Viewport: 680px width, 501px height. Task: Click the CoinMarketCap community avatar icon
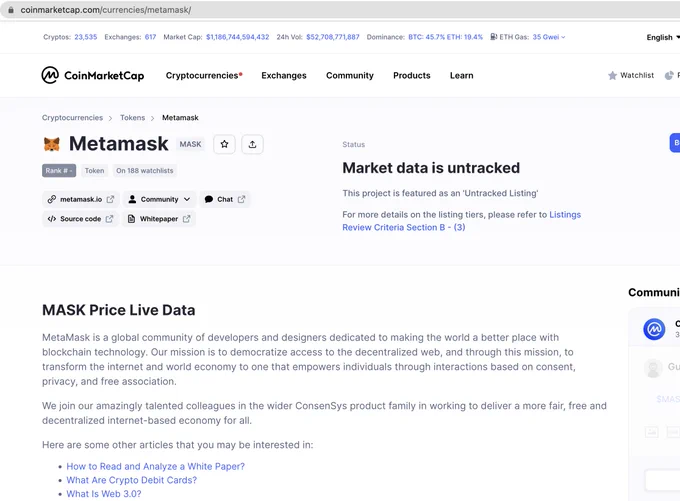654,329
